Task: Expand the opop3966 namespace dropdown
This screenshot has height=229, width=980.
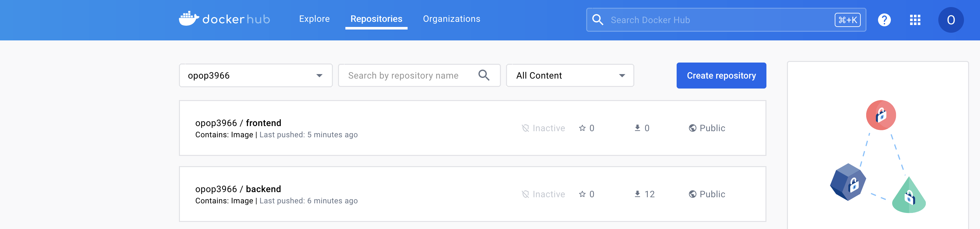Action: click(256, 75)
